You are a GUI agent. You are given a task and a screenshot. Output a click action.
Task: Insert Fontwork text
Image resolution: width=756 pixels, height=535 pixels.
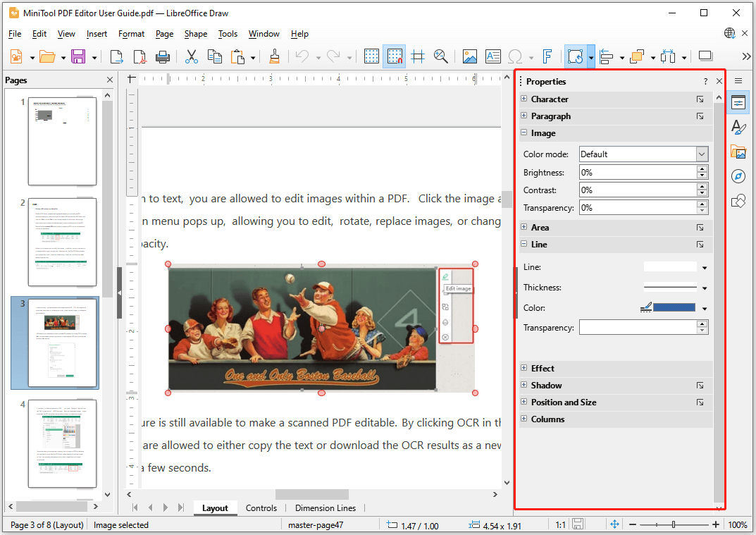tap(547, 56)
